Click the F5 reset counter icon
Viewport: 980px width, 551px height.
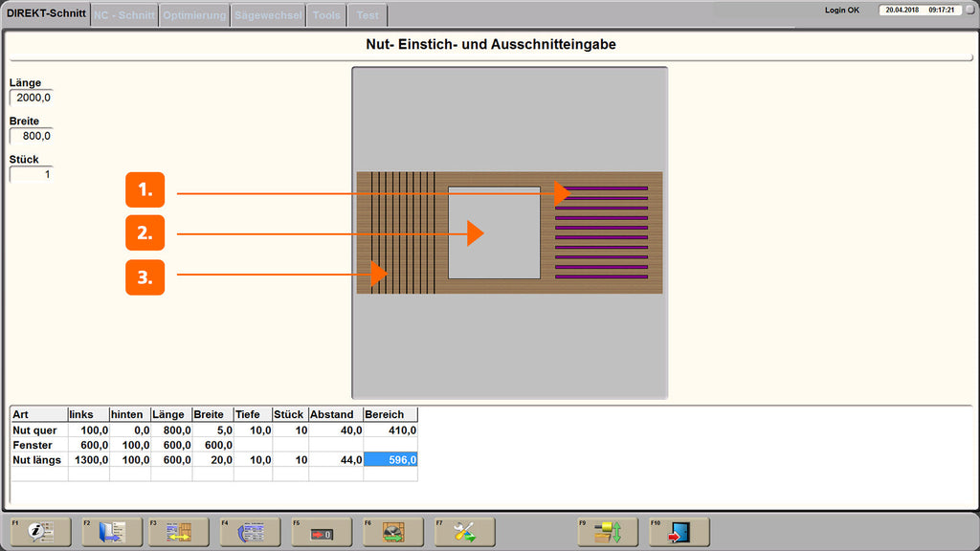coord(322,532)
